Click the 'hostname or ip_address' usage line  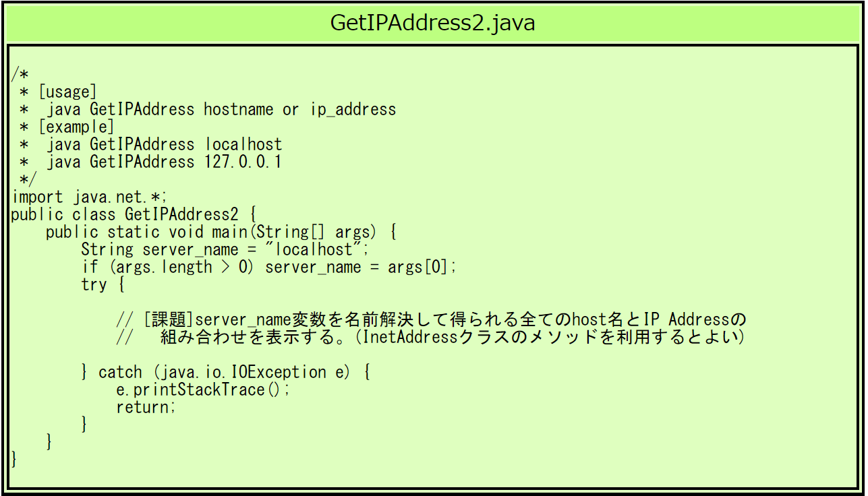pos(221,109)
